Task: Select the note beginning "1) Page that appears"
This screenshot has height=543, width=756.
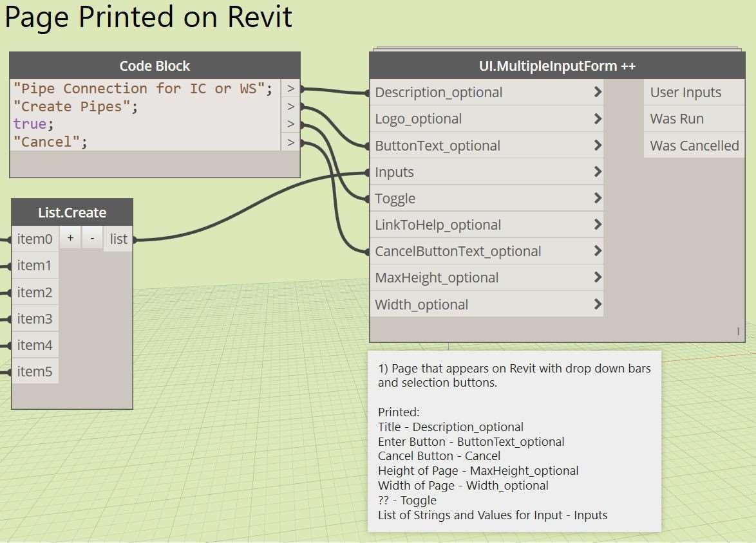Action: coord(515,441)
